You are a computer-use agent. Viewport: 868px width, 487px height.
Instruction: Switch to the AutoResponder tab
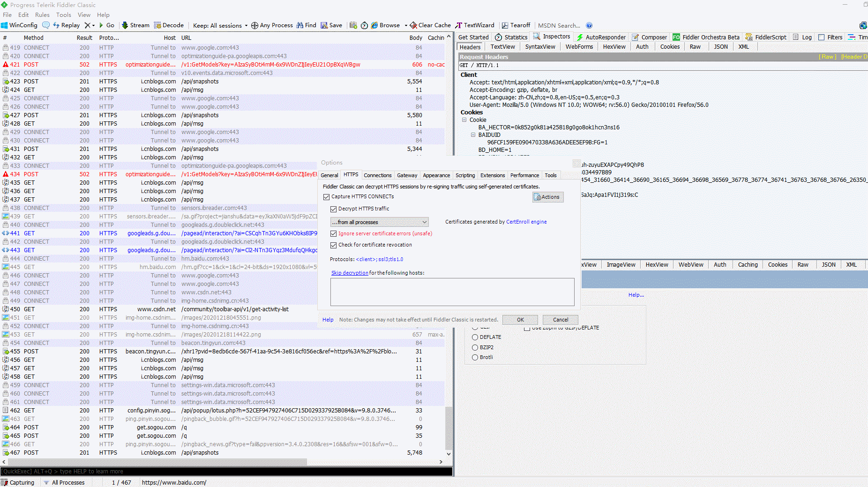(x=601, y=37)
